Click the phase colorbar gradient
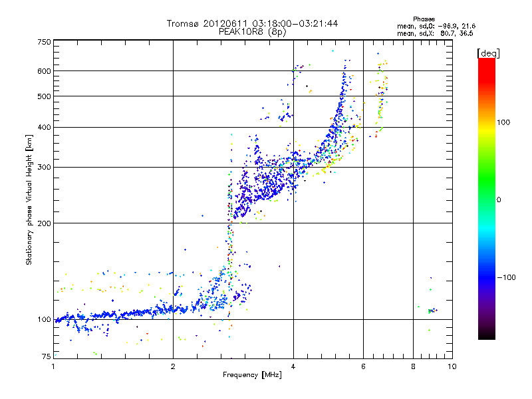Image resolution: width=532 pixels, height=399 pixels. click(487, 198)
